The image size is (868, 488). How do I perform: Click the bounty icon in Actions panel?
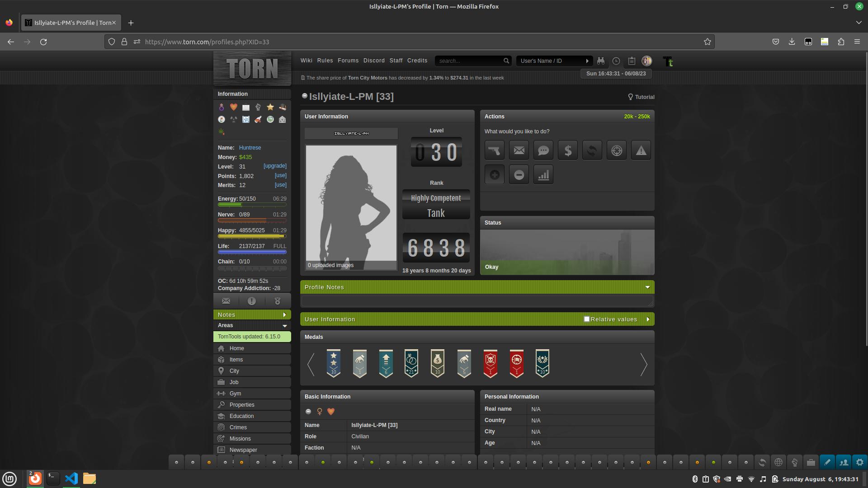(617, 150)
